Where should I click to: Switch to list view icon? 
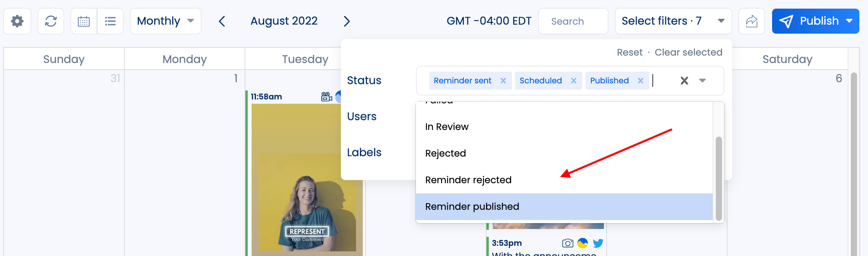coord(110,21)
